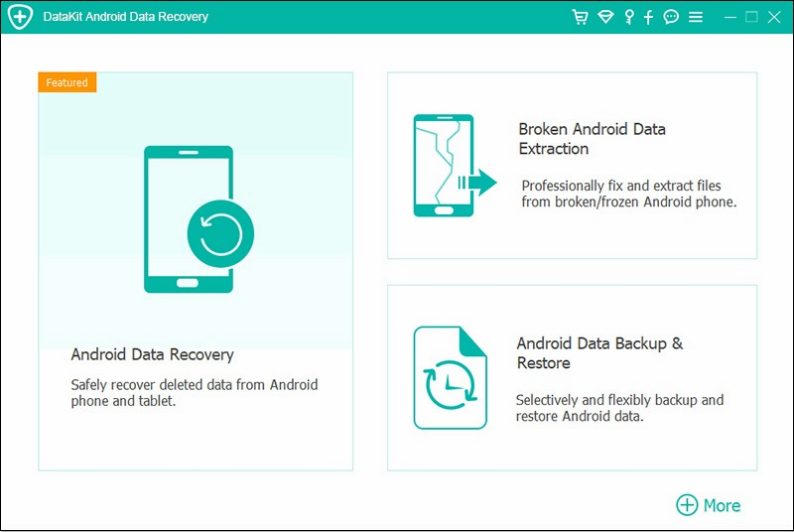Click the orange Featured badge

tap(67, 82)
